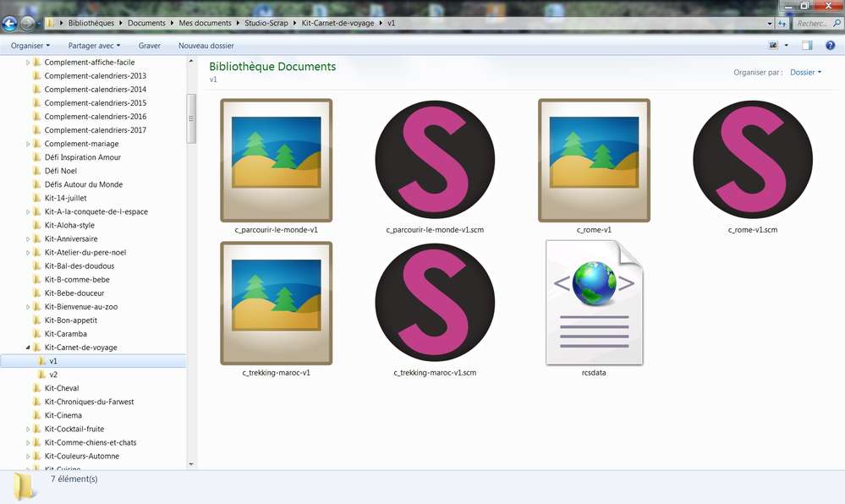Screen dimensions: 845x504
Task: Select the v2 folder in tree
Action: 53,375
